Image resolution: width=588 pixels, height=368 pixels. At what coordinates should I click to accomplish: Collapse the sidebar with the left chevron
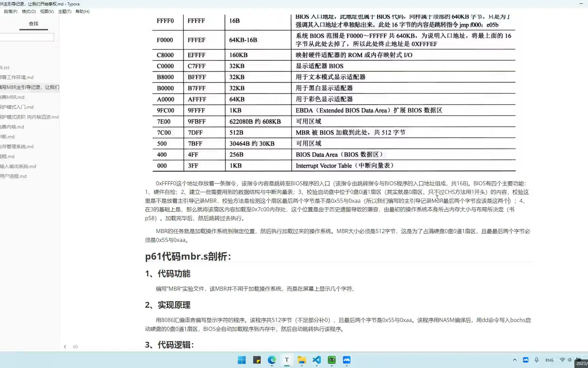click(x=65, y=347)
